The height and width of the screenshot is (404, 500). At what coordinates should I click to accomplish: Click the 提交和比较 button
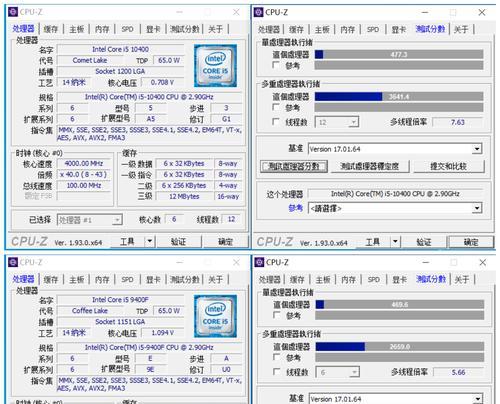[448, 166]
